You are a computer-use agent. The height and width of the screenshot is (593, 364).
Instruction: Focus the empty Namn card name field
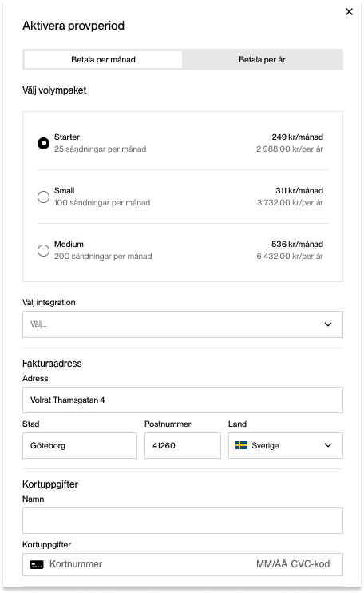pos(183,521)
